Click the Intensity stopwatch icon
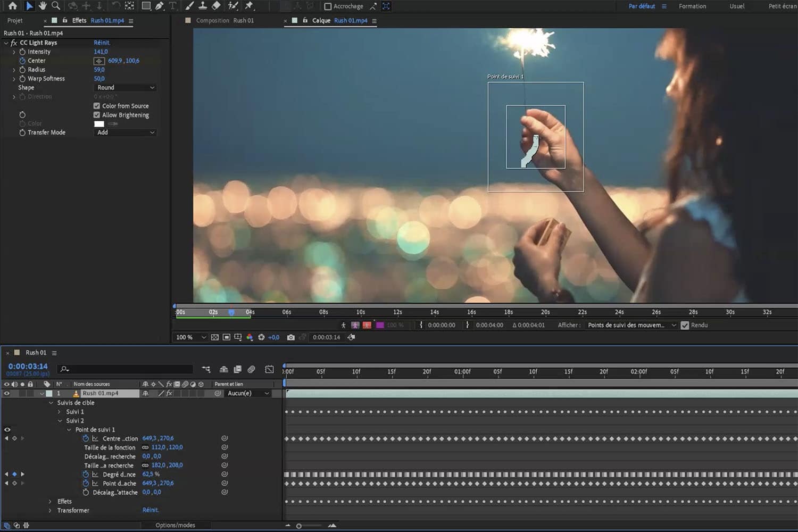The width and height of the screenshot is (798, 532). 22,52
